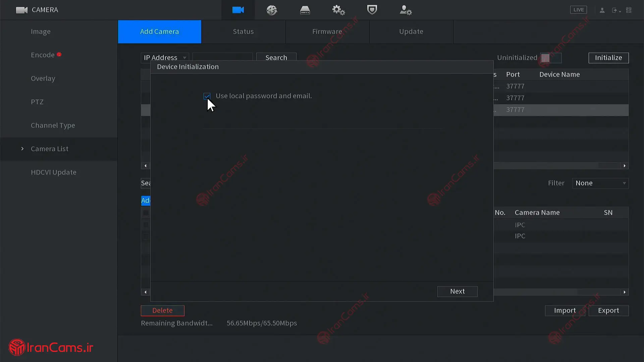The image size is (644, 362).
Task: Click the user profile icon at top right
Action: click(x=602, y=10)
